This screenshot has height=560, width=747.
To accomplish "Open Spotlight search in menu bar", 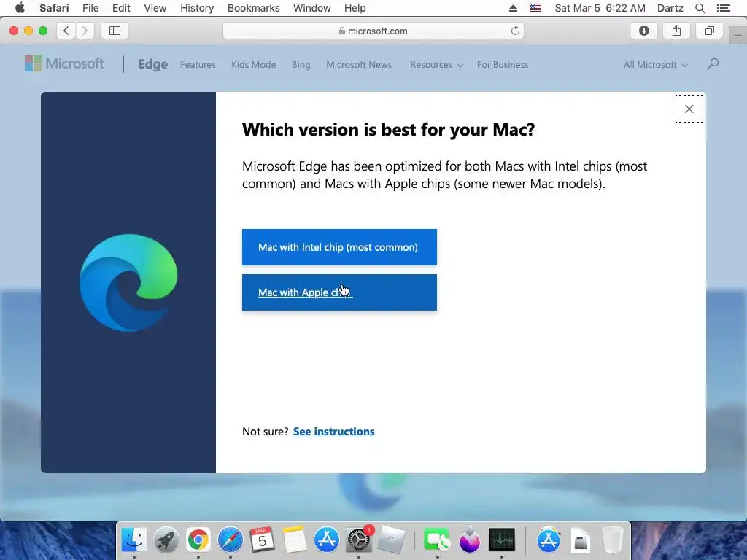I will pyautogui.click(x=700, y=8).
